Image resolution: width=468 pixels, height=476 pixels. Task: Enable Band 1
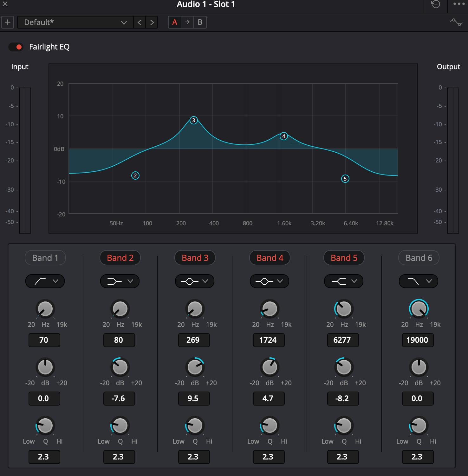(x=45, y=258)
